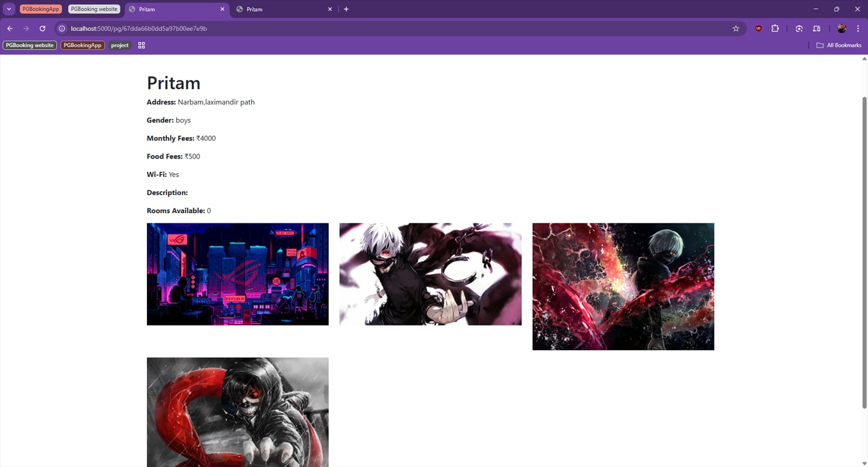The height and width of the screenshot is (467, 868).
Task: Close the active Pritam tab
Action: pos(223,9)
